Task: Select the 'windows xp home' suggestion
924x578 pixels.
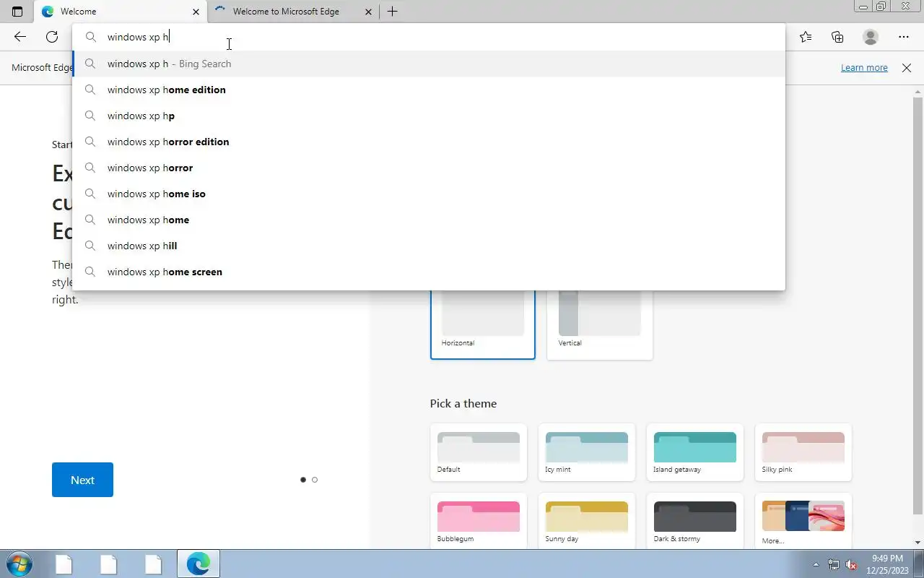Action: point(429,220)
